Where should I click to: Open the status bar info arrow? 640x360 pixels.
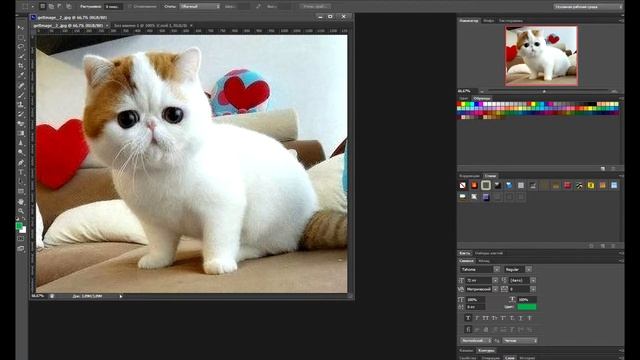tap(121, 296)
